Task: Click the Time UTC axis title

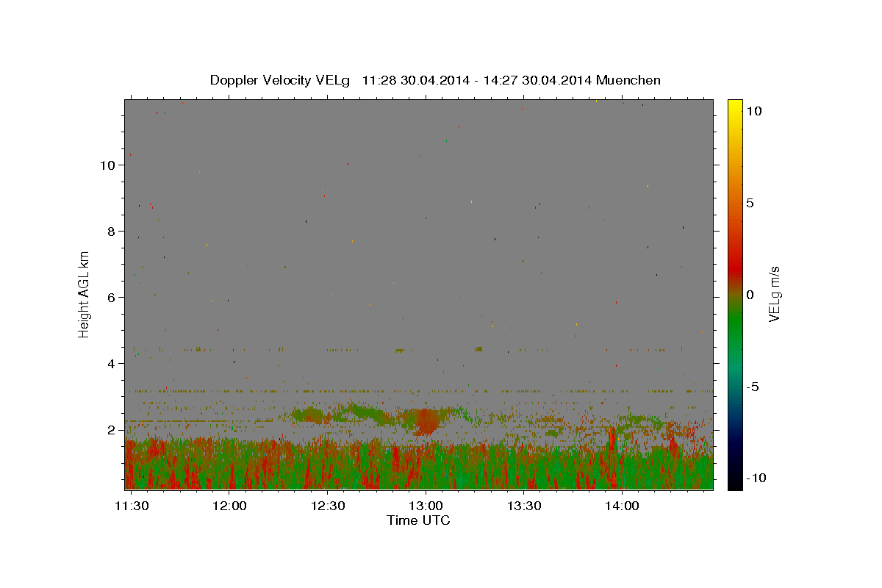Action: (x=418, y=520)
